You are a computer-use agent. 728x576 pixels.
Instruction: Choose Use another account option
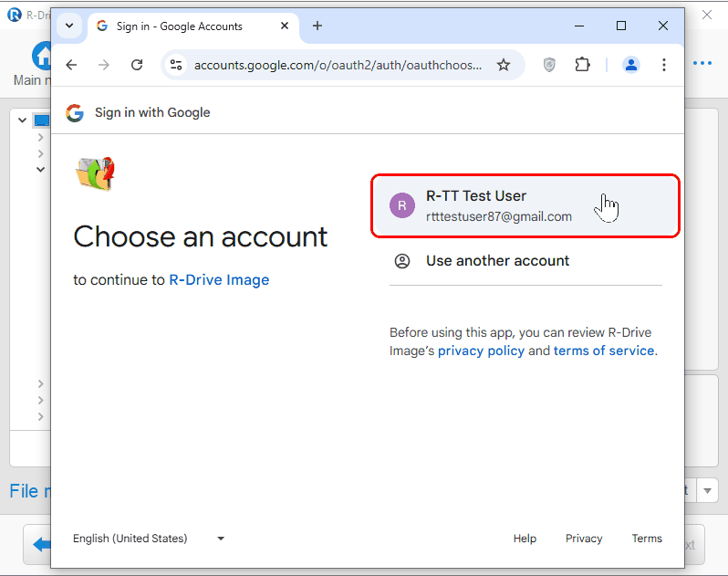tap(525, 261)
